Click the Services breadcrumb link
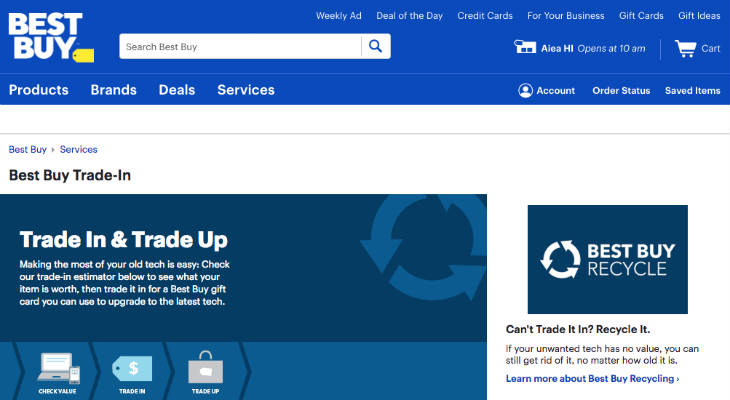The height and width of the screenshot is (400, 730). [x=79, y=149]
